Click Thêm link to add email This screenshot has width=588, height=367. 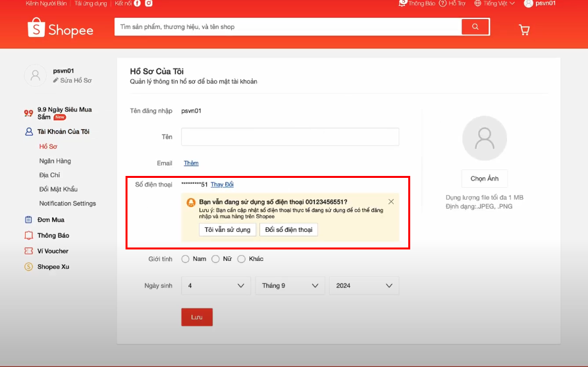pyautogui.click(x=191, y=163)
